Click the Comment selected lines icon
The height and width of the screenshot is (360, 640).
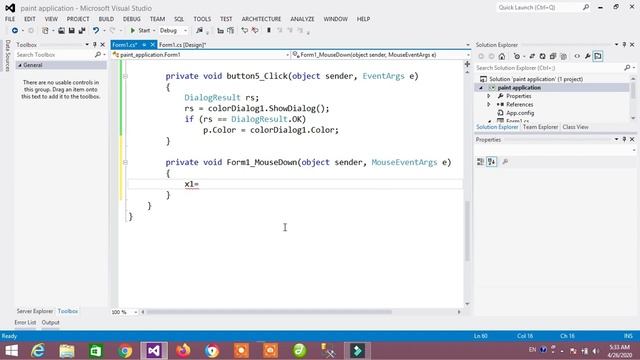click(244, 31)
